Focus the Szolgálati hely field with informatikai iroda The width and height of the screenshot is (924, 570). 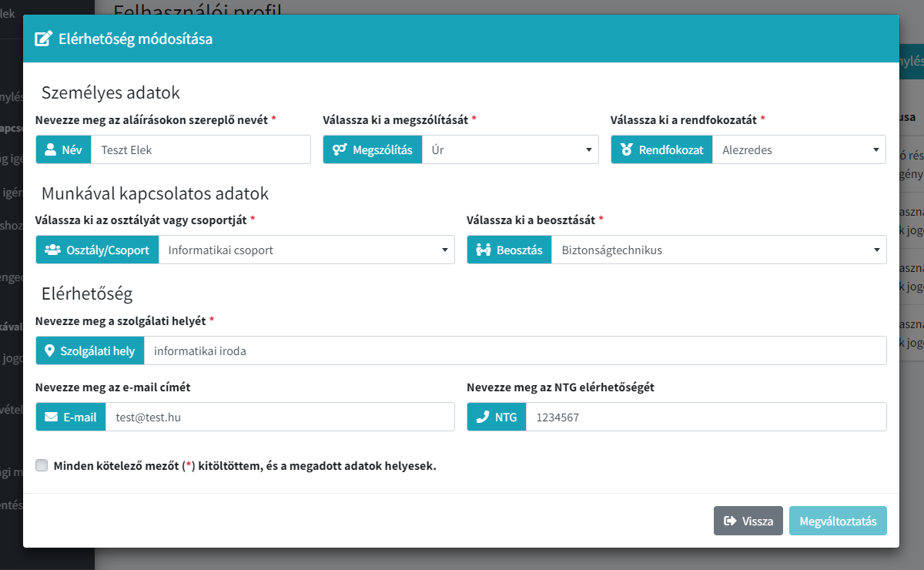[515, 350]
